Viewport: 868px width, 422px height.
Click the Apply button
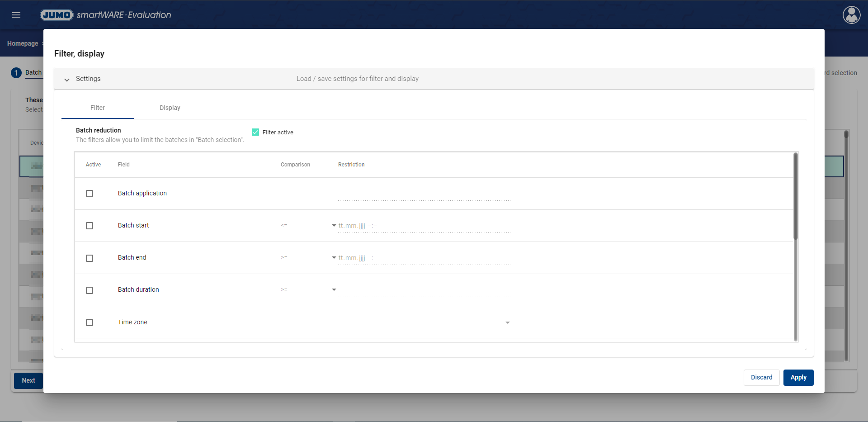pyautogui.click(x=798, y=377)
